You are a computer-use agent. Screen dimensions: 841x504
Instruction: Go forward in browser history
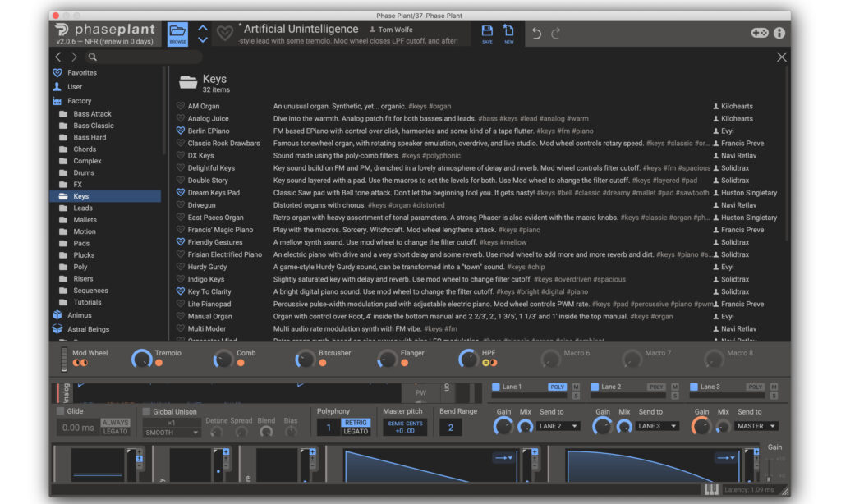click(x=75, y=57)
